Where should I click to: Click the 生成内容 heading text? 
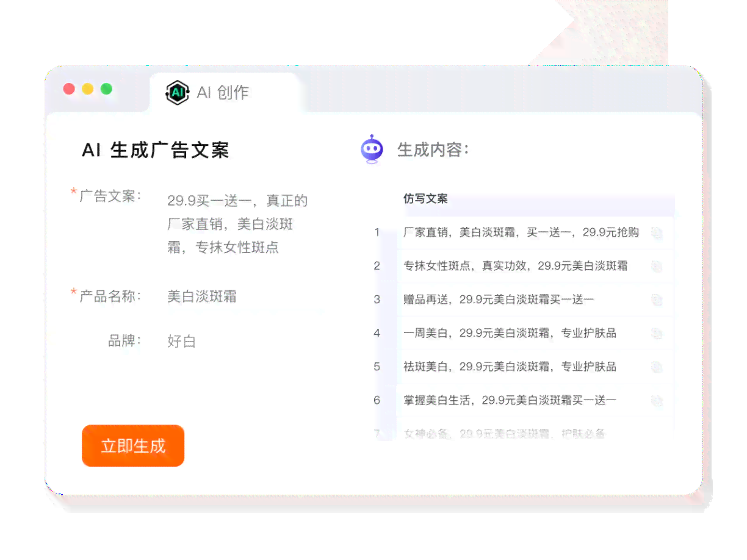pyautogui.click(x=433, y=149)
